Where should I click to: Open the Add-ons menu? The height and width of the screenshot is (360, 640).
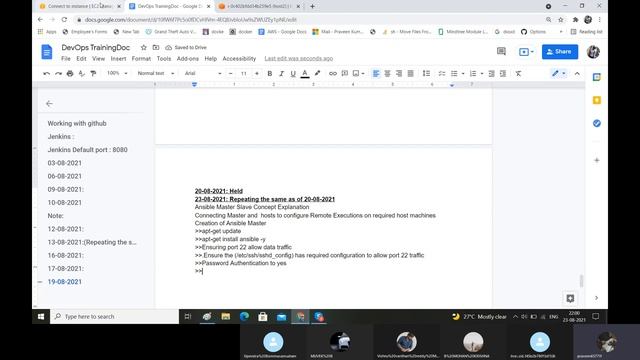pos(187,59)
